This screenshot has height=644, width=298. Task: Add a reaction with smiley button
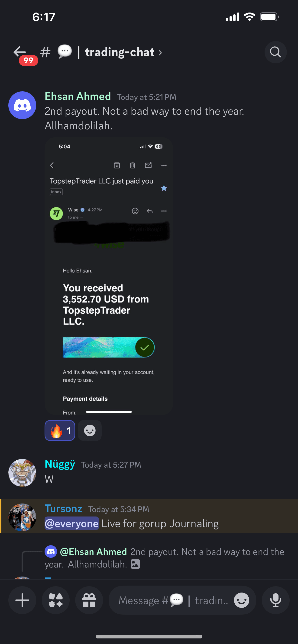point(90,430)
